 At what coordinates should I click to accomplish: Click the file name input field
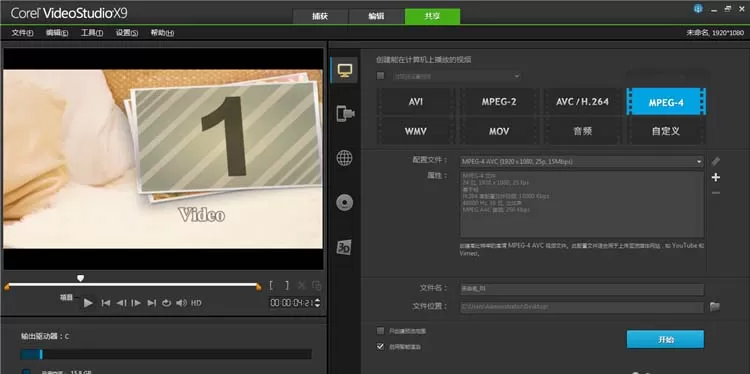tap(582, 289)
